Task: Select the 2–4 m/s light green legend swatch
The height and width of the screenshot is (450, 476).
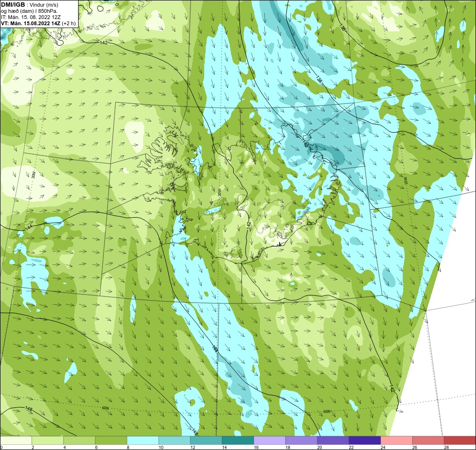Action: 48,440
